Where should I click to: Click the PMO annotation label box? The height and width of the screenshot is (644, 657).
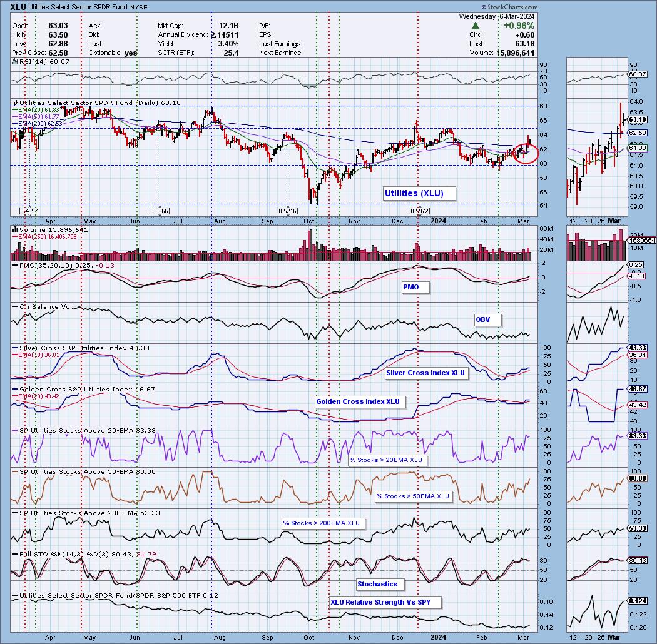tap(415, 287)
